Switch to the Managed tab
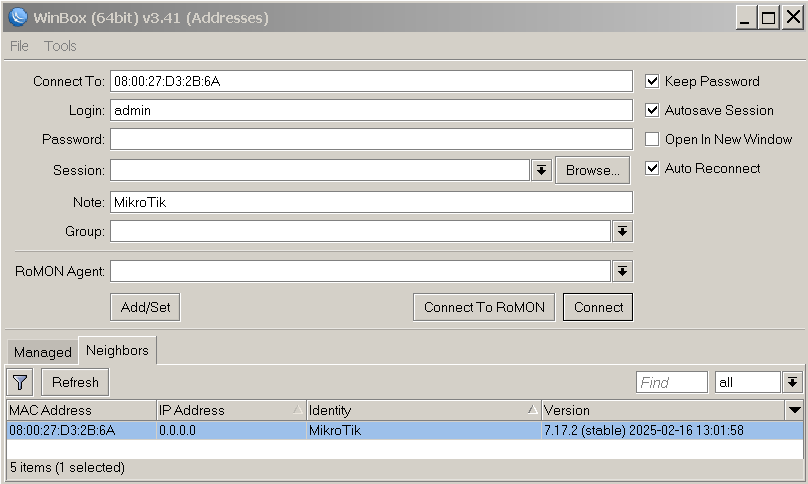Viewport: 808px width, 484px height. click(x=42, y=352)
